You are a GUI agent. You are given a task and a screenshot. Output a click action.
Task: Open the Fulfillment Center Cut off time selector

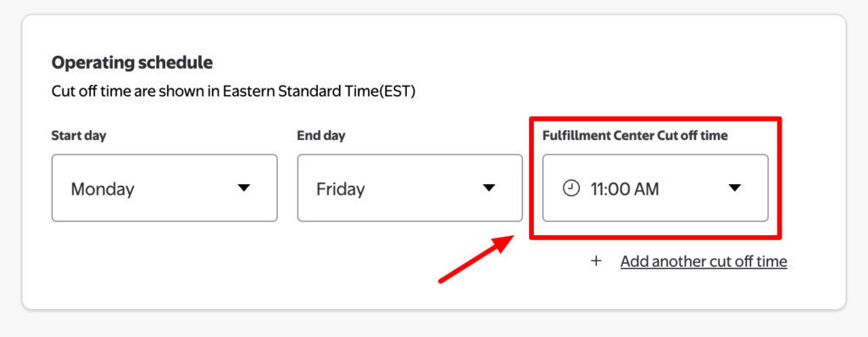pos(655,188)
